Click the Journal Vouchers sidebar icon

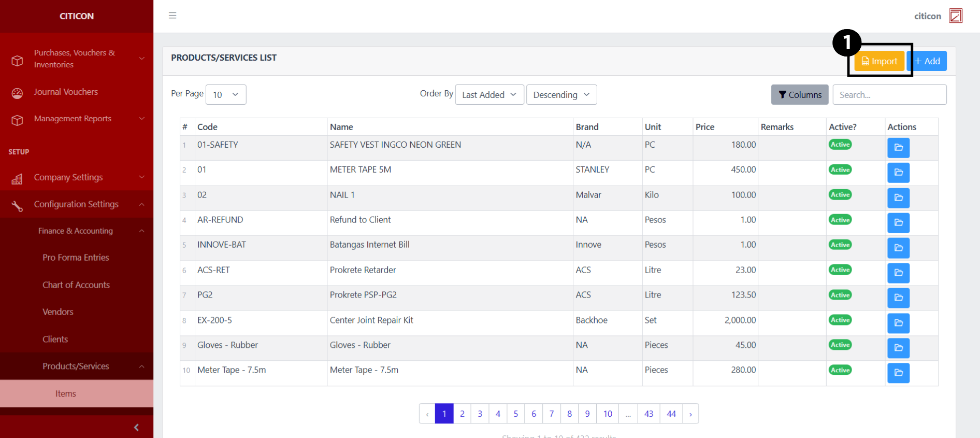click(17, 93)
